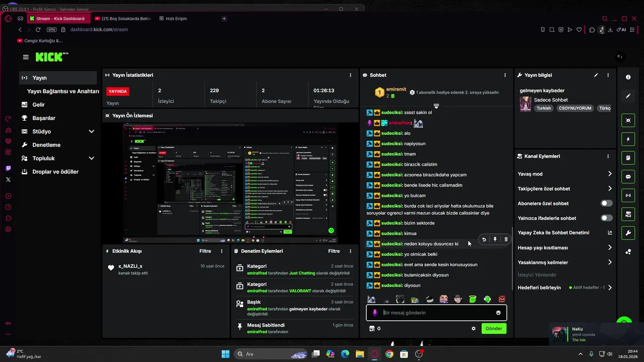
Task: Open Takipçilere özel sohbet settings
Action: pos(565,189)
